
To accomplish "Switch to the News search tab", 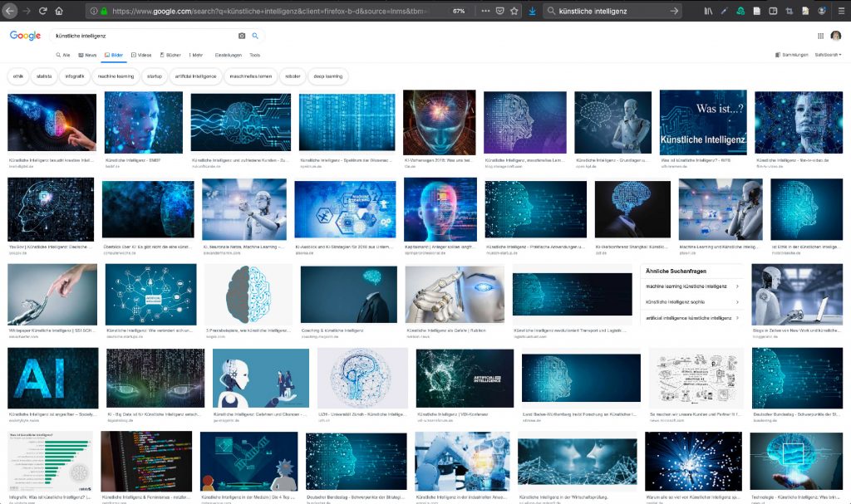I will pyautogui.click(x=87, y=55).
